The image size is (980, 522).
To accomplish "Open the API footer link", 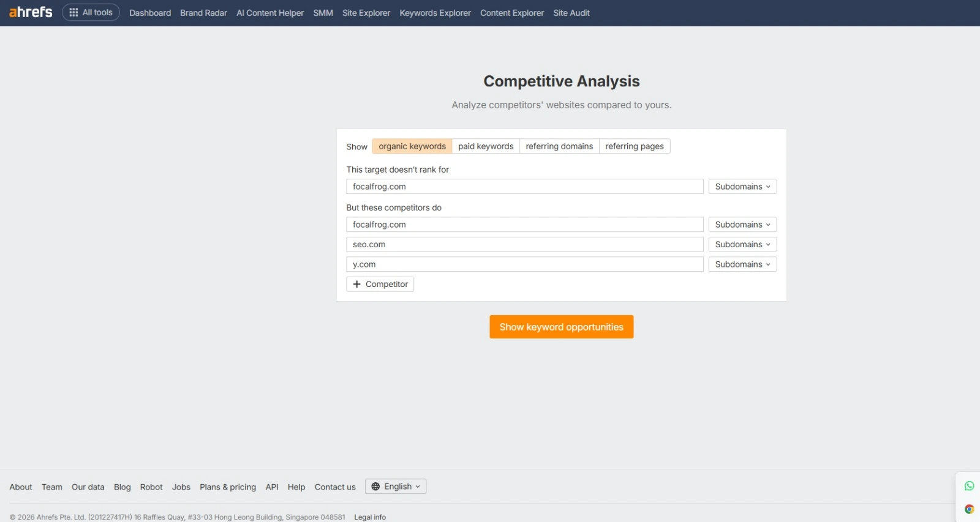I will pos(272,487).
